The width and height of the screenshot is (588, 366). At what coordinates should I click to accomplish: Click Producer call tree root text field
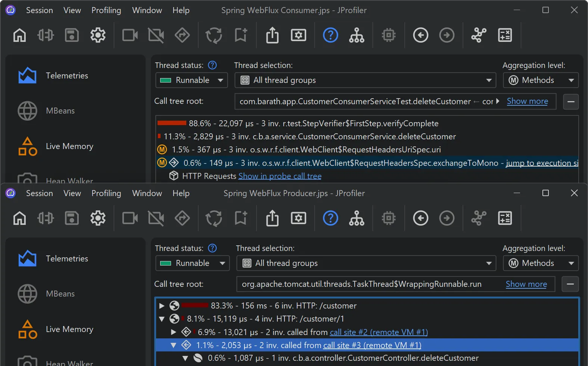(x=396, y=284)
